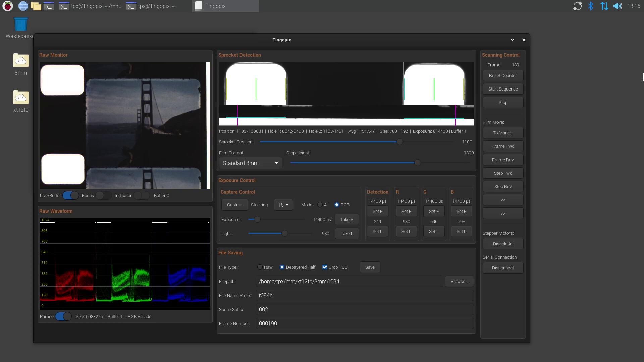This screenshot has height=362, width=644.
Task: Click the volume speaker tray icon
Action: tap(618, 6)
